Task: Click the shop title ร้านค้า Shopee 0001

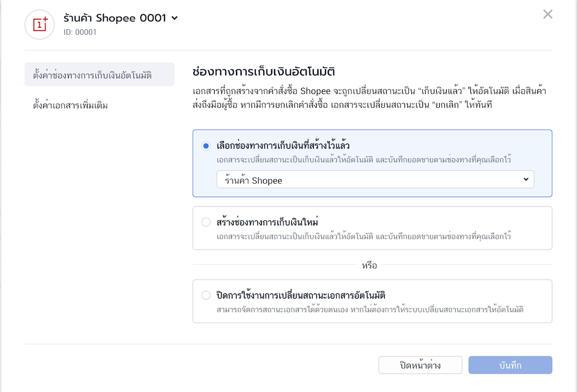Action: click(x=114, y=18)
